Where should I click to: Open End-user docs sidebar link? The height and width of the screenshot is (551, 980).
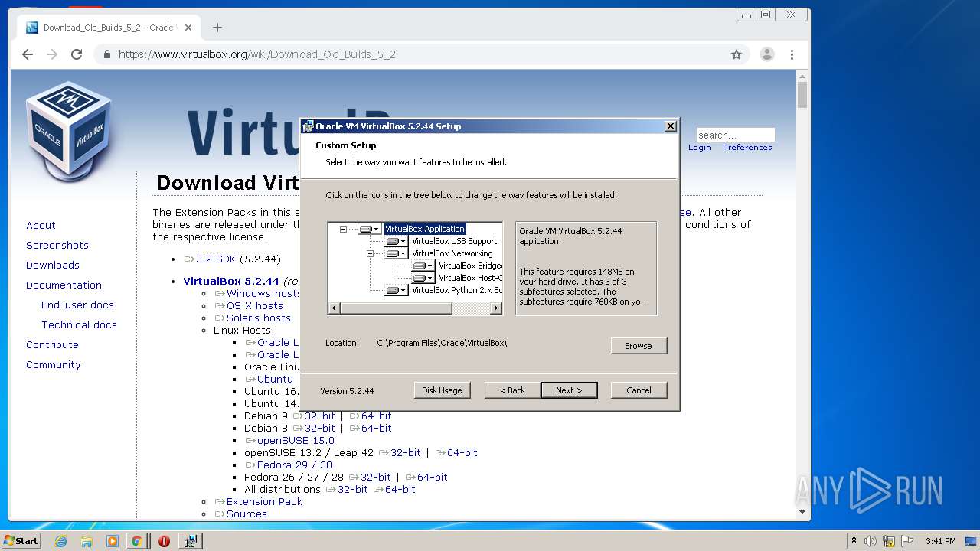pyautogui.click(x=77, y=305)
